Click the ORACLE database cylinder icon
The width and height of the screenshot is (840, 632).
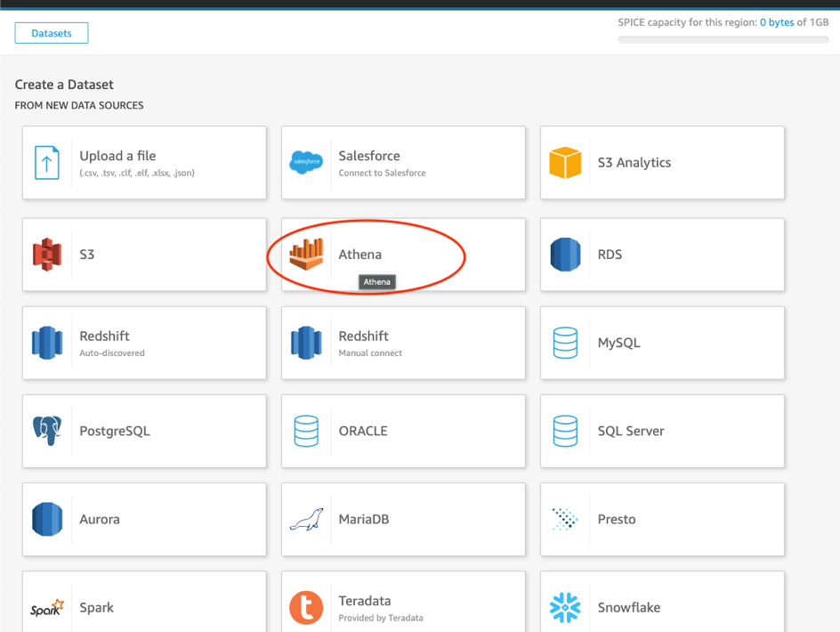(x=306, y=431)
